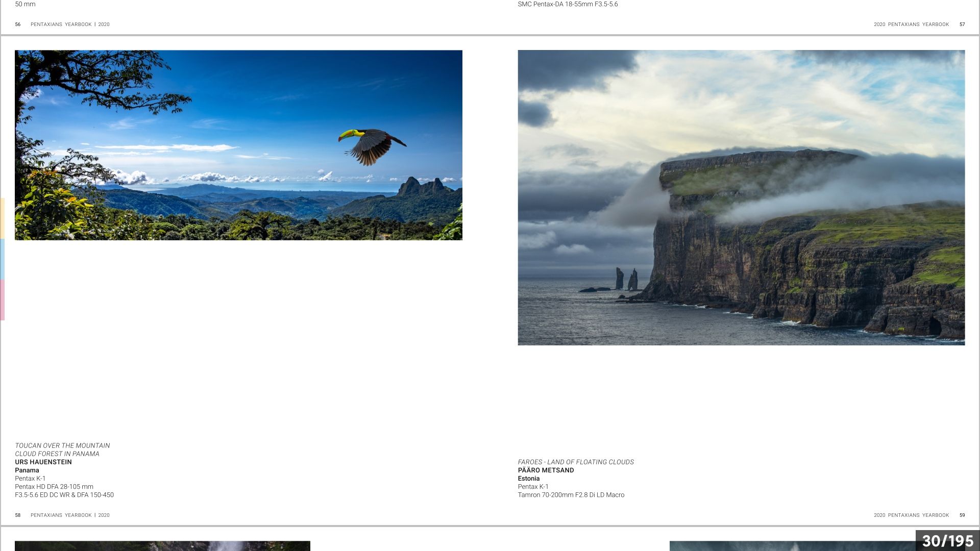Select the URS HAUENSTEIN photographer name
This screenshot has height=551, width=980.
(43, 462)
